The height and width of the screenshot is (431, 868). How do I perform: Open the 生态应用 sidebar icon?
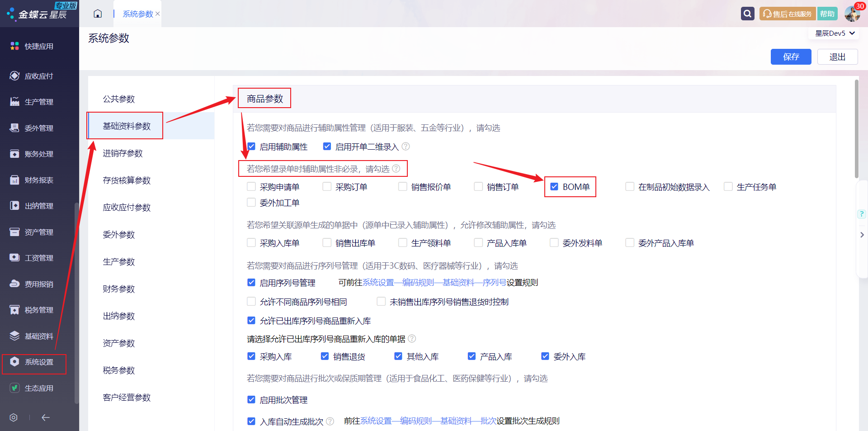14,388
